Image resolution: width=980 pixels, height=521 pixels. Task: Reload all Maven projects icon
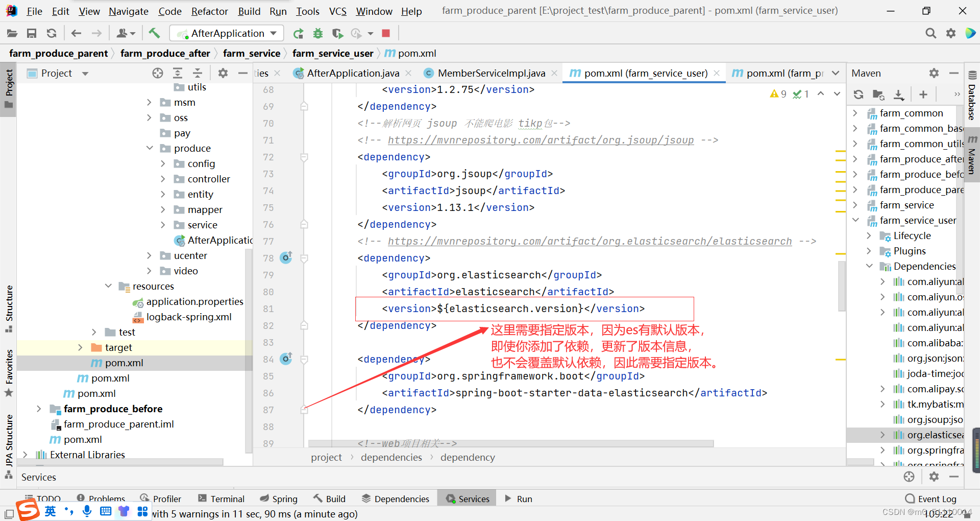pos(859,94)
